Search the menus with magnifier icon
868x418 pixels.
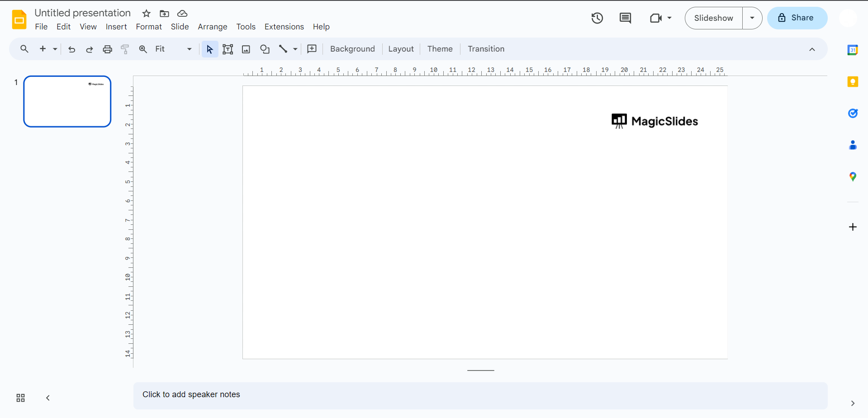pyautogui.click(x=24, y=49)
